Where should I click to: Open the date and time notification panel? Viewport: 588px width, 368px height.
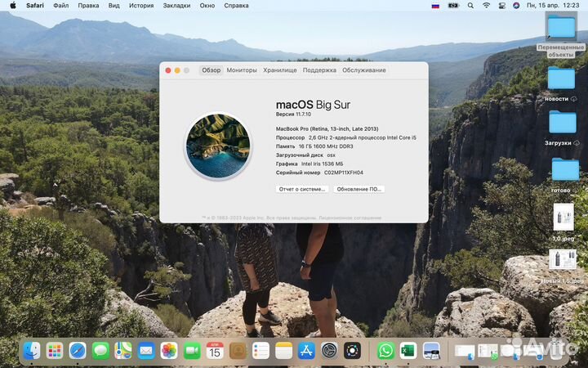553,6
